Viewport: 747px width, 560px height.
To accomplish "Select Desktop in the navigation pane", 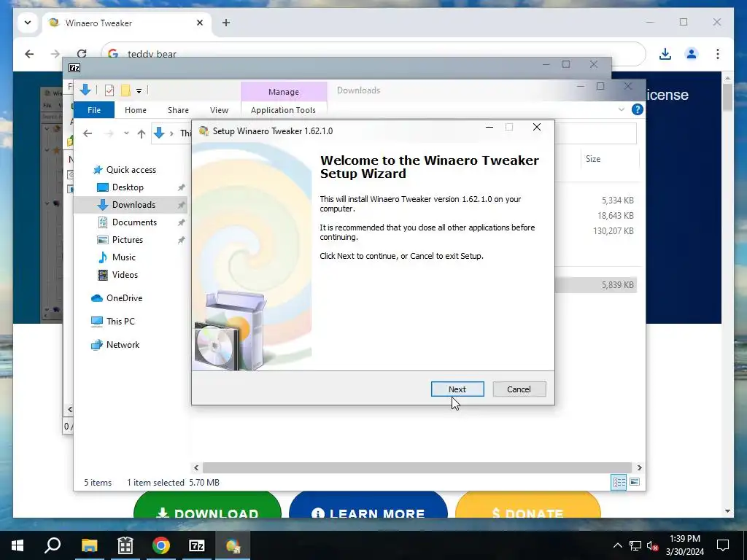I will click(x=128, y=187).
